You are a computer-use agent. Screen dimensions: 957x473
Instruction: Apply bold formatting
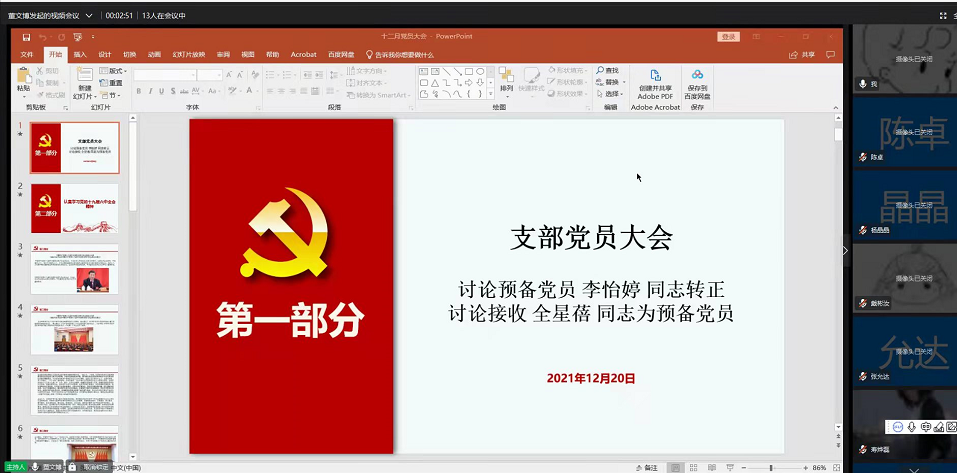pyautogui.click(x=139, y=91)
